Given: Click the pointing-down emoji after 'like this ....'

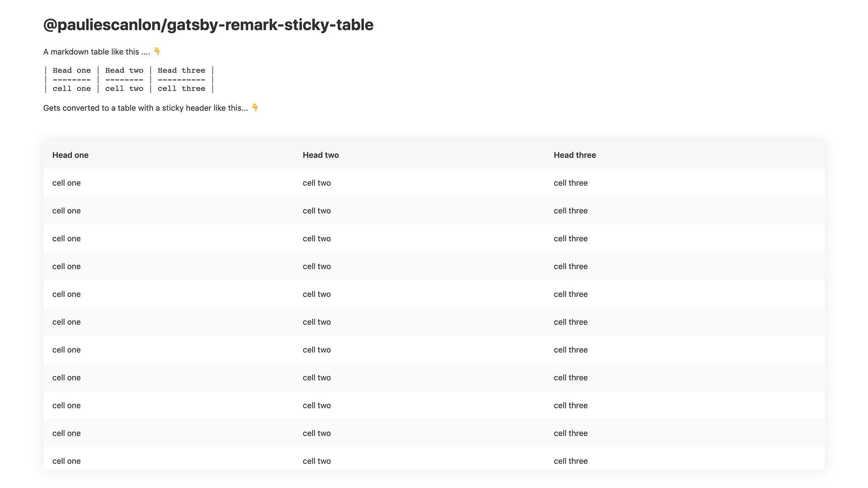Looking at the screenshot, I should click(157, 51).
